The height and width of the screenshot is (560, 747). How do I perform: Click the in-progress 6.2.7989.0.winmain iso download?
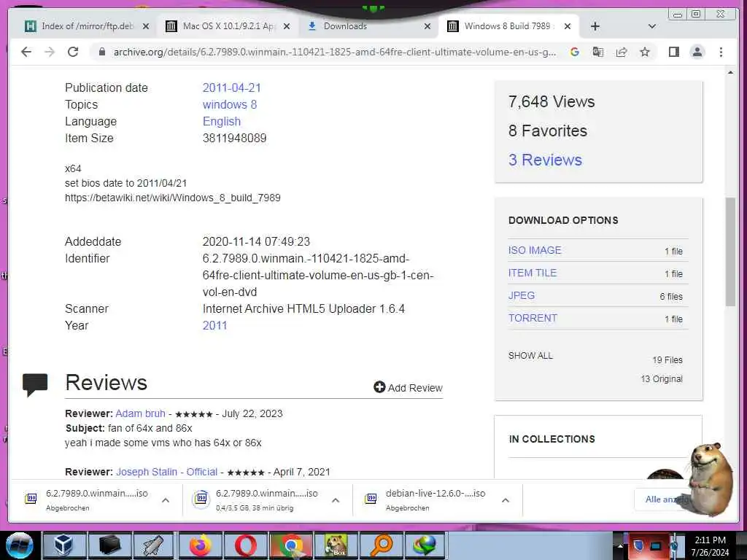258,499
